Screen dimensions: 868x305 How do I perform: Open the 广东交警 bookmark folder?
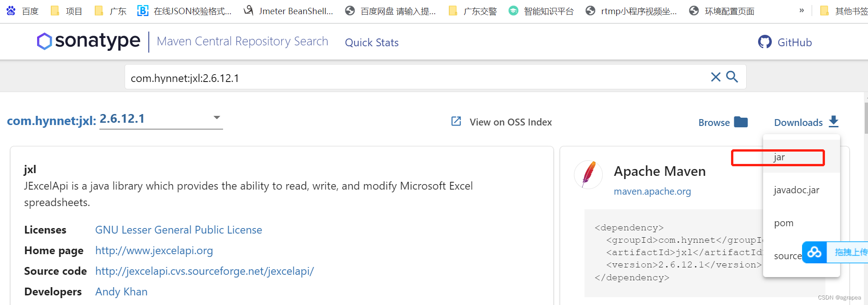[x=473, y=11]
